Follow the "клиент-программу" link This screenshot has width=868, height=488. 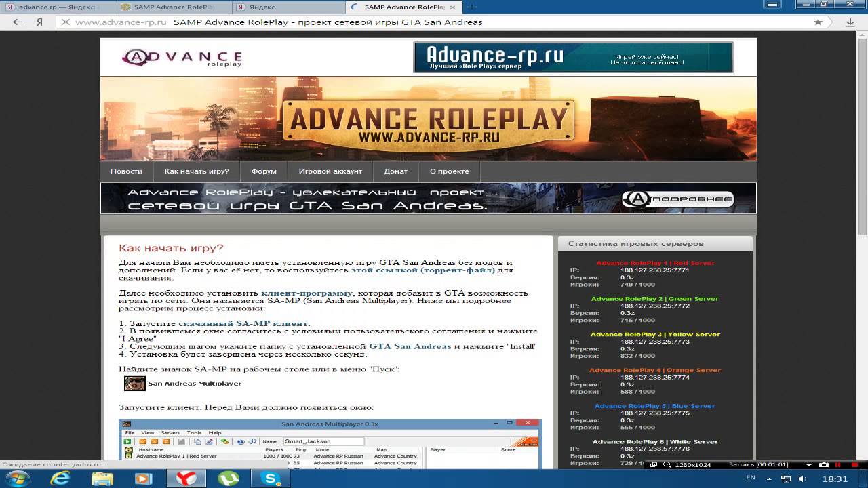(x=307, y=293)
